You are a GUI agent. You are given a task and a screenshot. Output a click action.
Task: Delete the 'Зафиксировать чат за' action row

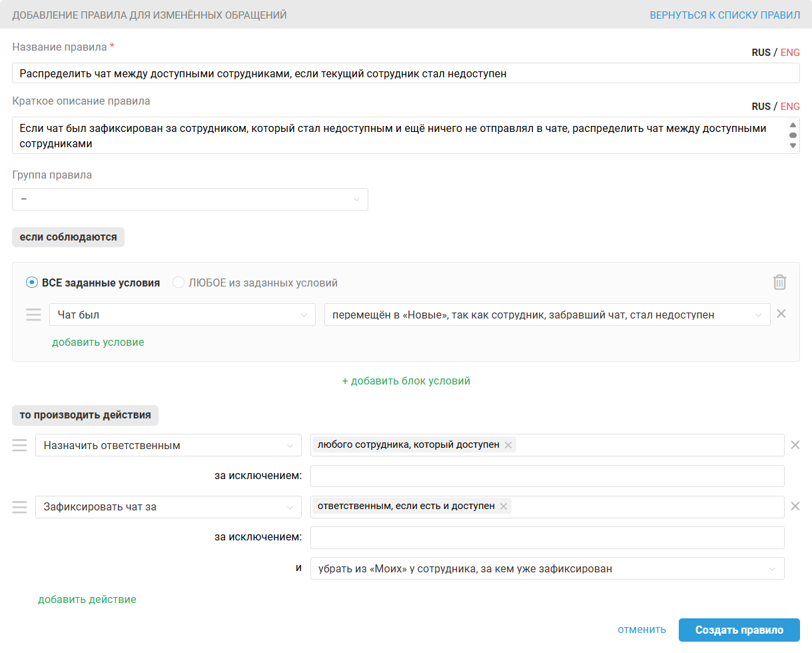point(795,506)
